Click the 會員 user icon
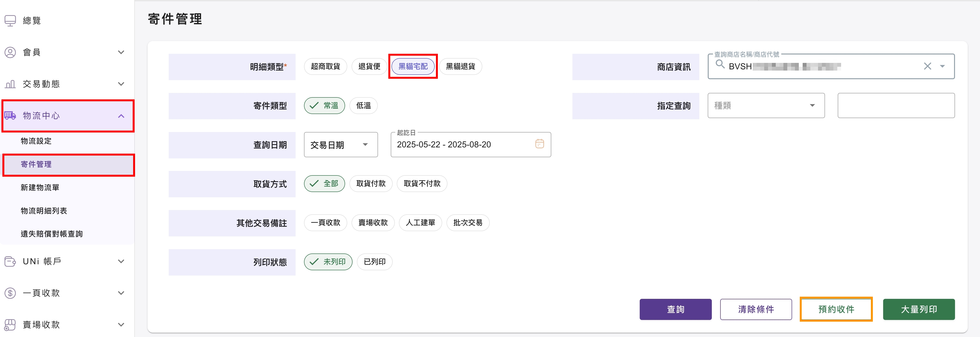Image resolution: width=980 pixels, height=337 pixels. (10, 52)
